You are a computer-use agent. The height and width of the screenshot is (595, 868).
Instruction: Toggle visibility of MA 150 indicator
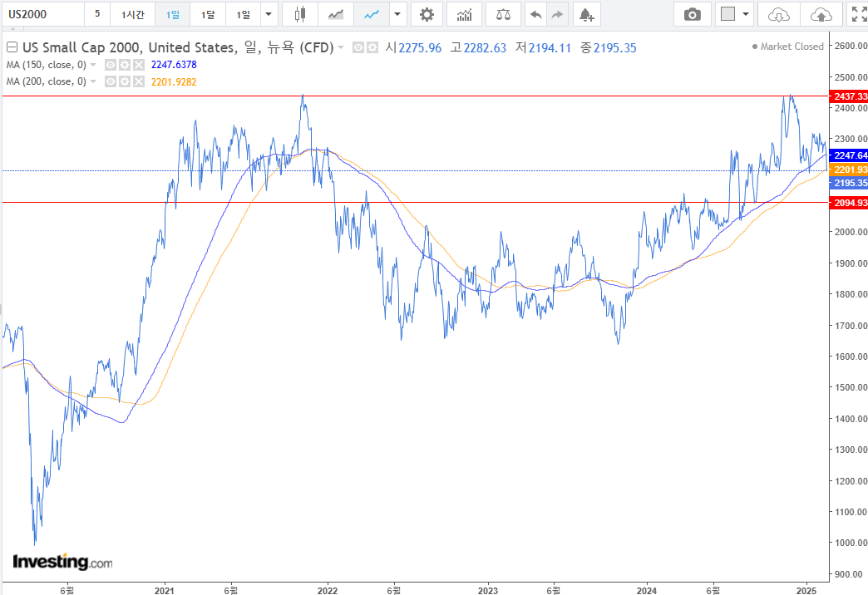point(111,65)
